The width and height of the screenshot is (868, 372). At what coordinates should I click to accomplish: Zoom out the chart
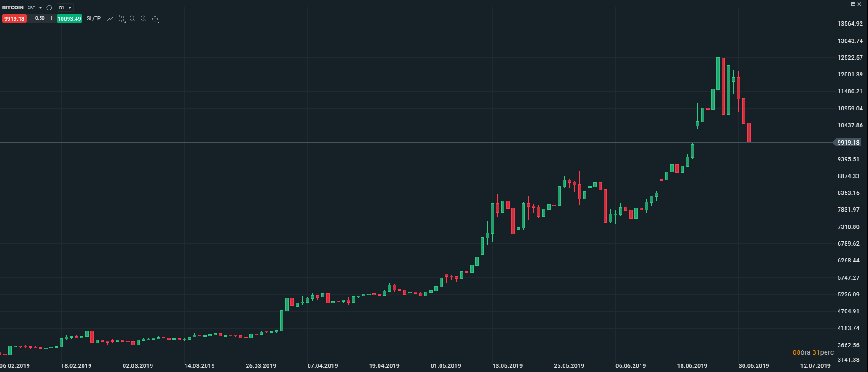(132, 19)
